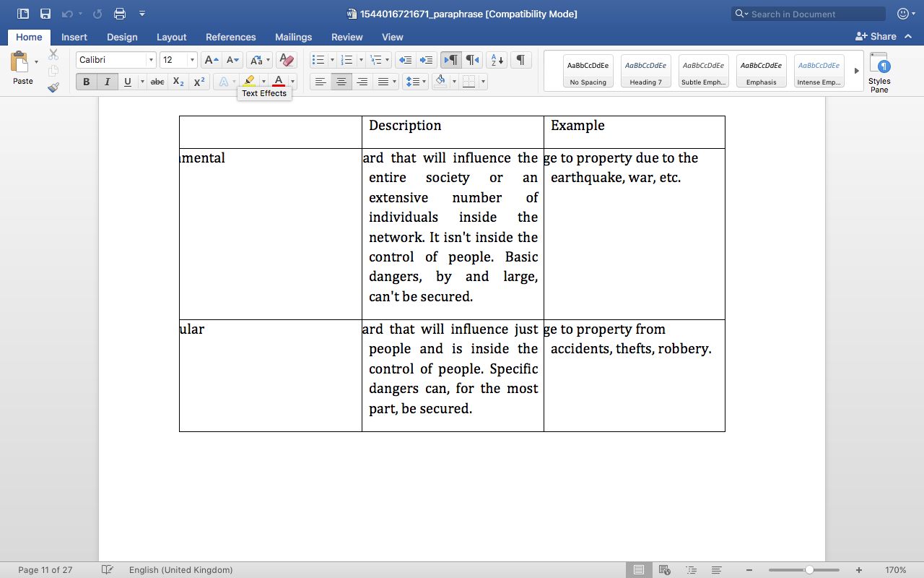Image resolution: width=924 pixels, height=578 pixels.
Task: Click the spelling check status icon
Action: pos(107,570)
